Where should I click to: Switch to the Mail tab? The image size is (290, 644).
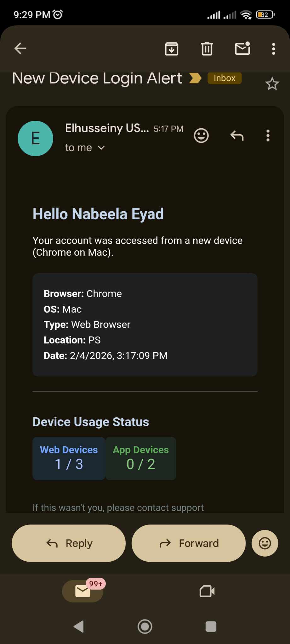(83, 591)
